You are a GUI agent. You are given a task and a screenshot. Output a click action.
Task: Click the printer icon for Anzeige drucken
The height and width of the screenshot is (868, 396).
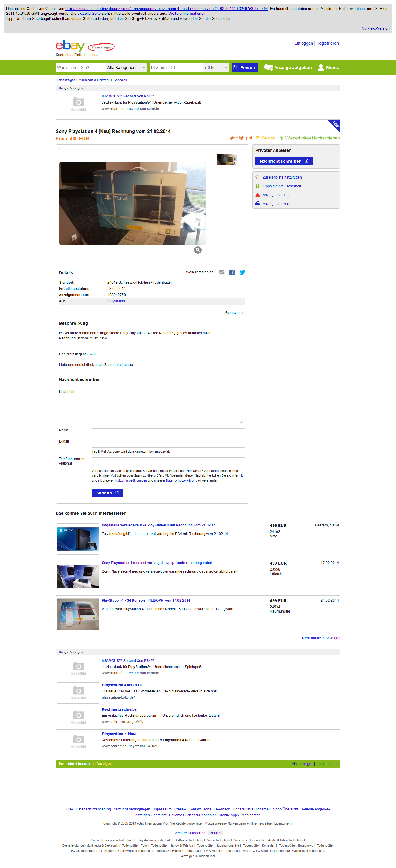pos(258,203)
